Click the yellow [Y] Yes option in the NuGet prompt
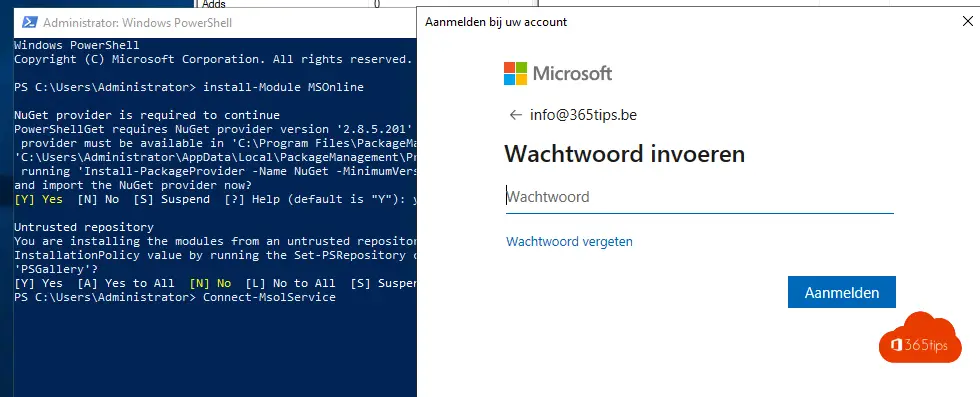Viewport: 980px width, 397px height. [x=38, y=199]
